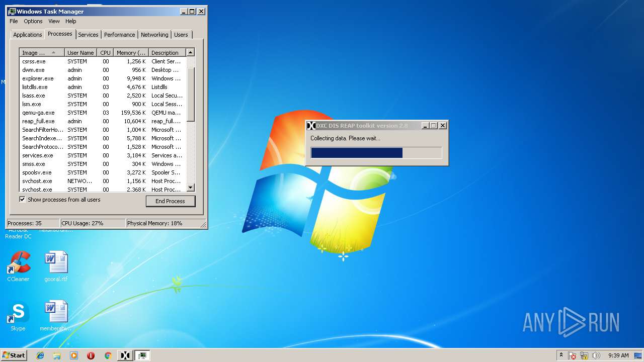Screen dimensions: 644x362
Task: Click the 159,536 K memory value
Action: point(133,113)
